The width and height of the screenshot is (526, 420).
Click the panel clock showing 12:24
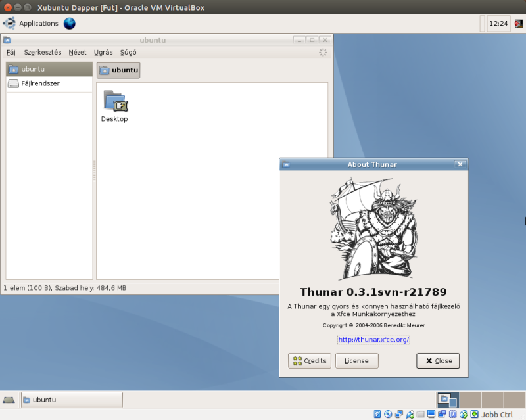498,24
